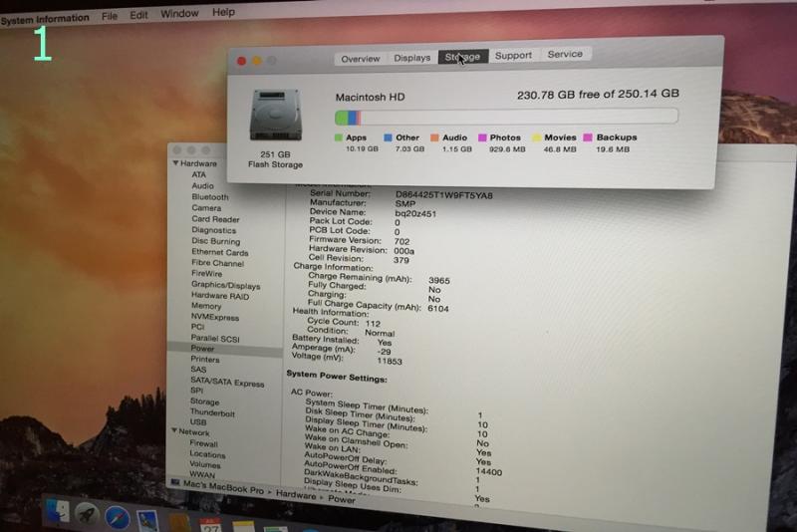Viewport: 797px width, 532px height.
Task: Select SATA/SATA Express in the sidebar
Action: 227,382
